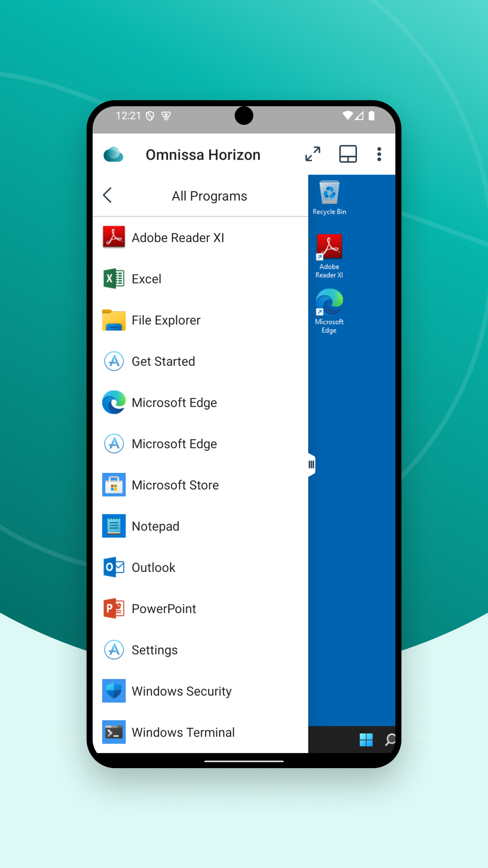Go back using the All Programs chevron
Image resolution: width=488 pixels, height=868 pixels.
108,195
